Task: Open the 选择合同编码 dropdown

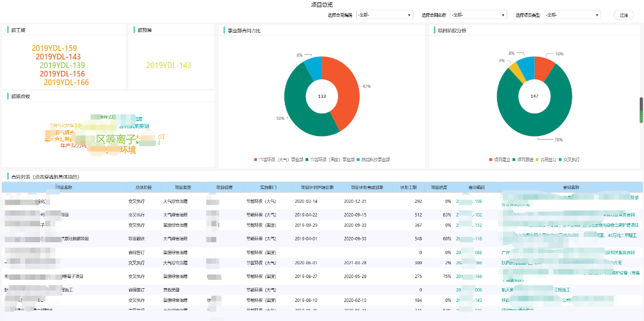Action: click(x=385, y=15)
